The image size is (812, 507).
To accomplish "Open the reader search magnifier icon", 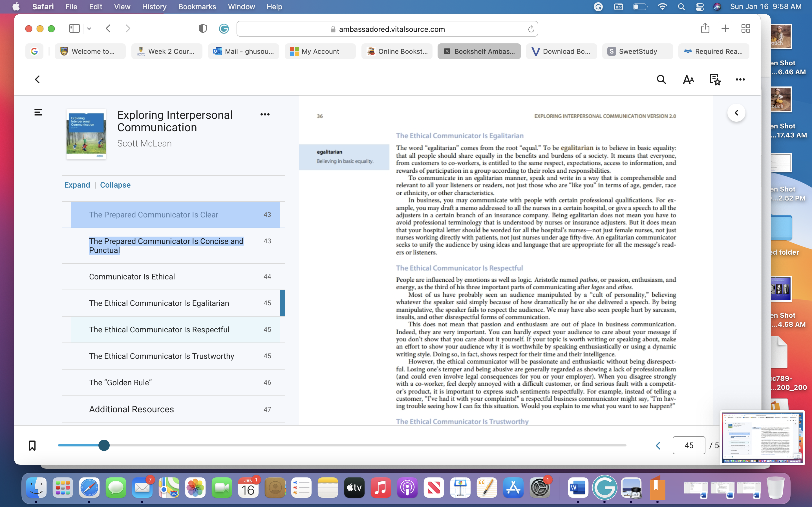I will (x=661, y=79).
